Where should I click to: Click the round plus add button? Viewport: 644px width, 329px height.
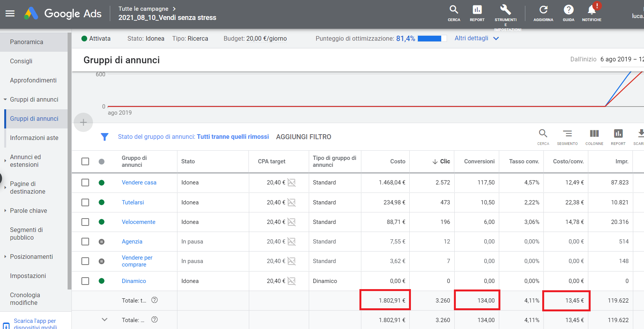tap(83, 122)
